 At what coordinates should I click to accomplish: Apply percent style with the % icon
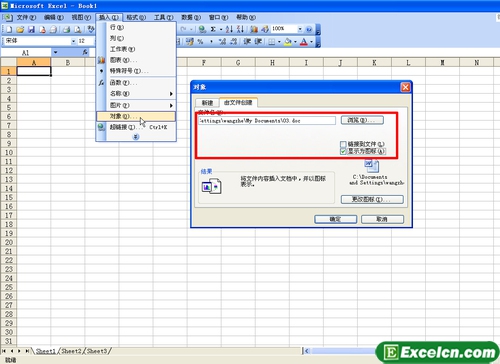(200, 42)
